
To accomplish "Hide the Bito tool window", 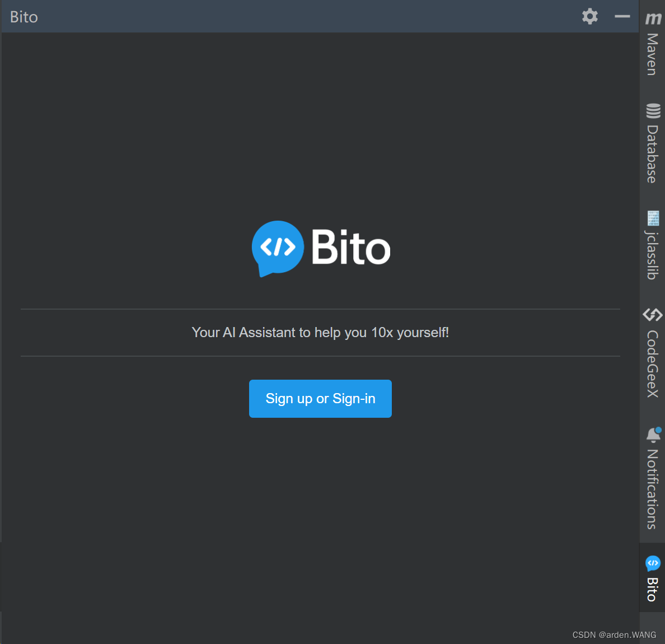I will click(x=622, y=17).
